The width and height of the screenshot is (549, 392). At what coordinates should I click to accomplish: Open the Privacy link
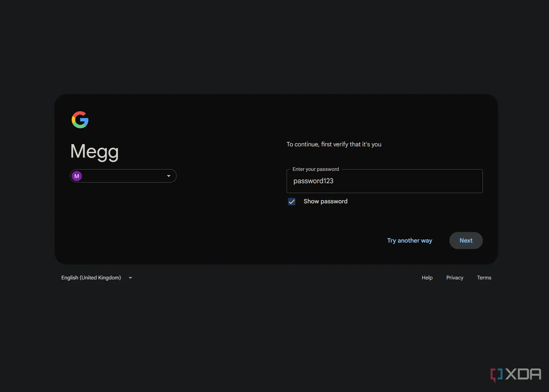tap(455, 278)
